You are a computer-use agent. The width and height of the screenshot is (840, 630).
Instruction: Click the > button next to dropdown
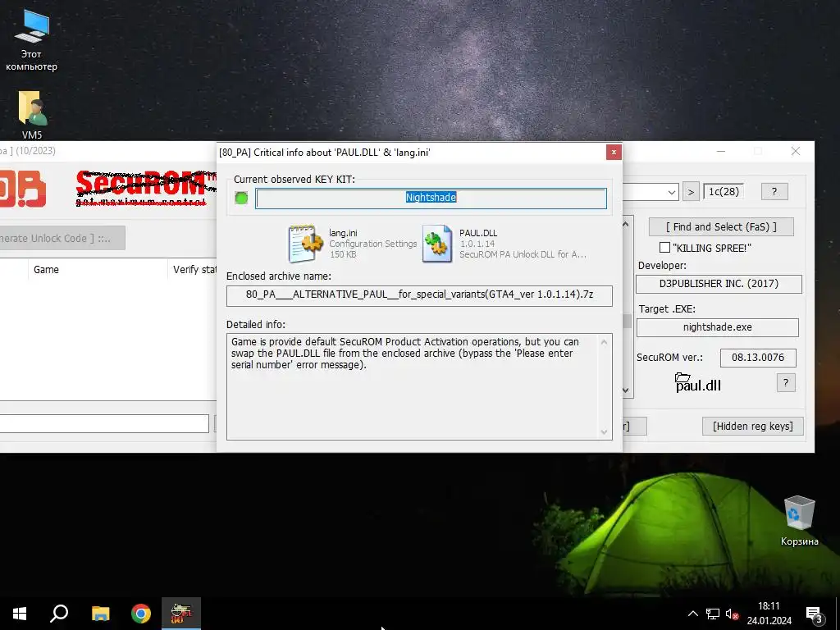[x=691, y=192]
